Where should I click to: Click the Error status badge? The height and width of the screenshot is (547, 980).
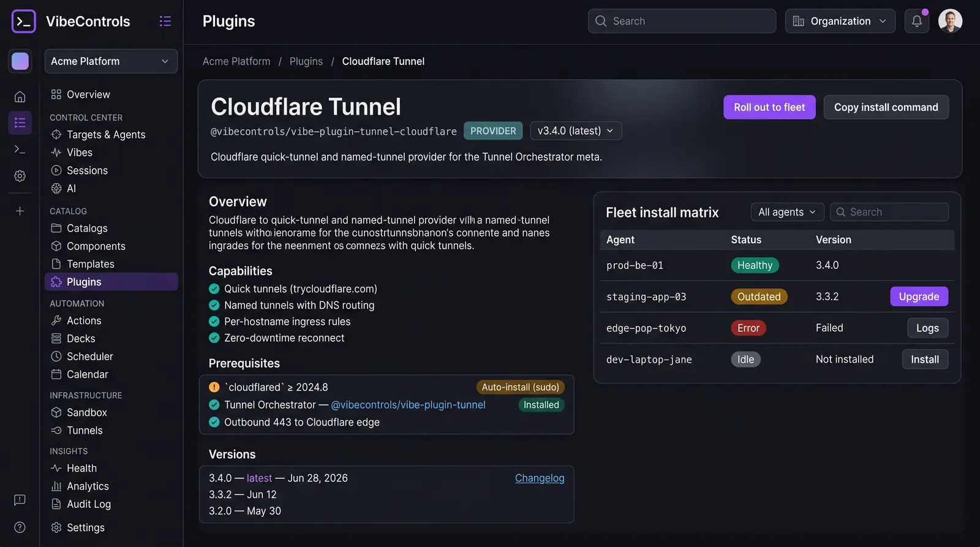[748, 328]
